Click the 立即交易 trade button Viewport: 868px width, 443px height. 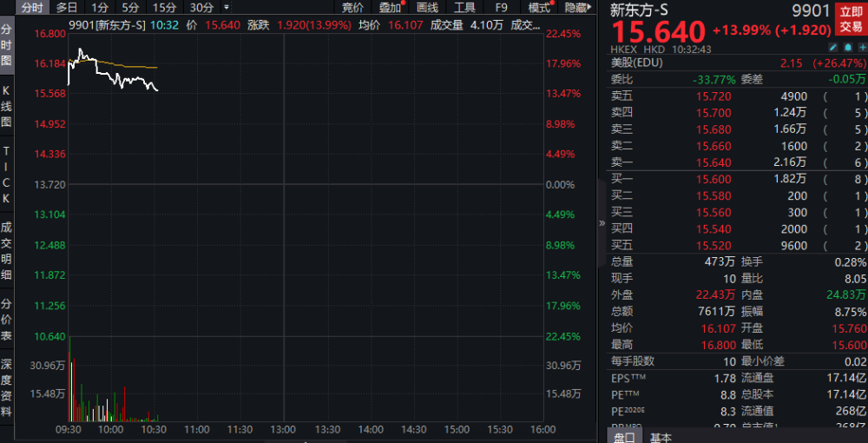(x=850, y=18)
